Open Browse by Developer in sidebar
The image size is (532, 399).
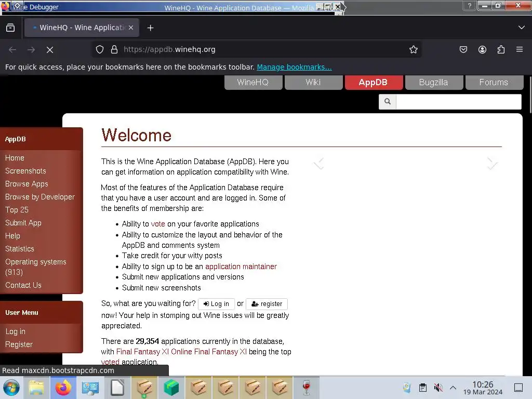(39, 197)
